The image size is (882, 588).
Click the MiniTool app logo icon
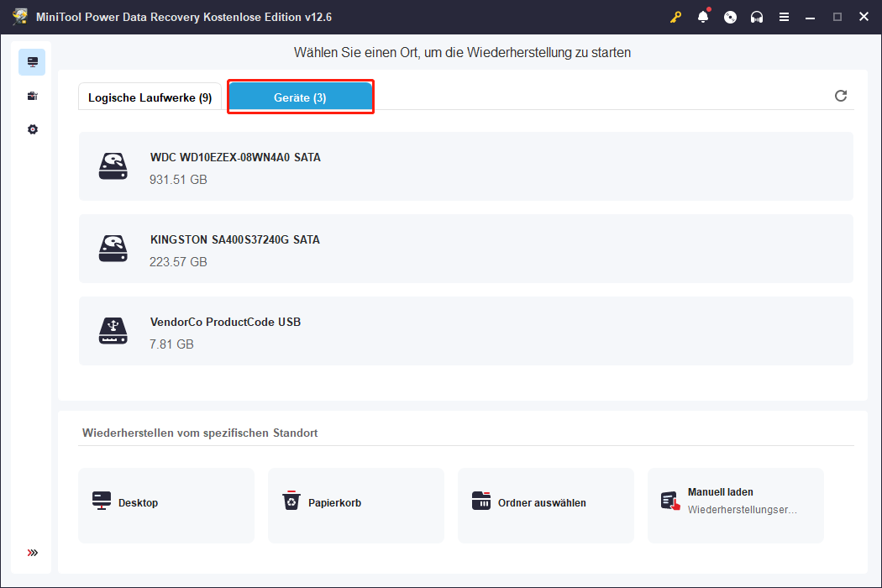[x=20, y=16]
